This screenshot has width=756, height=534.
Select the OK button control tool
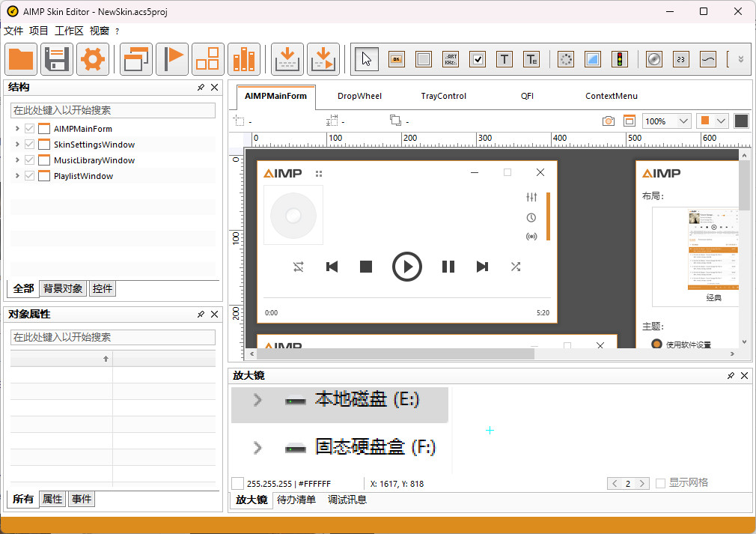[x=396, y=59]
